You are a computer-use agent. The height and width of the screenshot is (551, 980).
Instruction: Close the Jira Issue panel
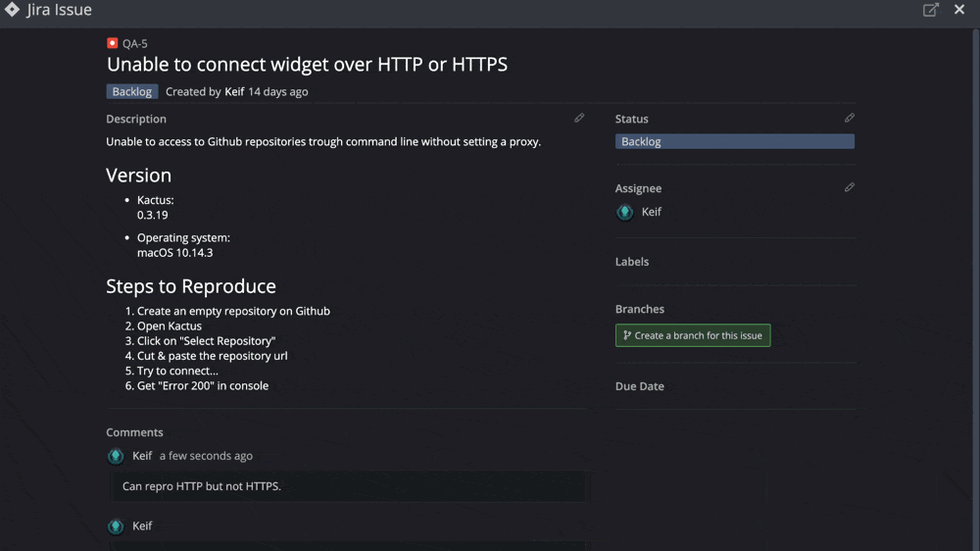[959, 10]
